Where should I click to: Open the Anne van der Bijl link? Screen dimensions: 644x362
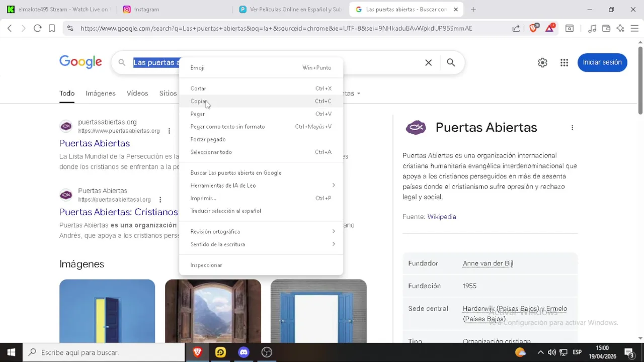[x=488, y=263]
